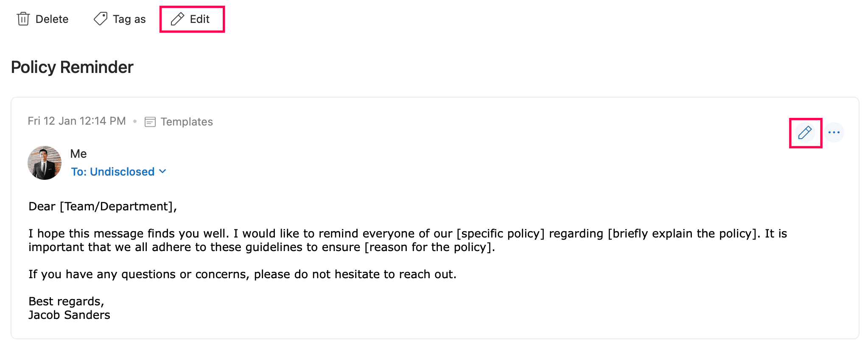Click the trash can icon for Delete
868x352 pixels.
(23, 19)
